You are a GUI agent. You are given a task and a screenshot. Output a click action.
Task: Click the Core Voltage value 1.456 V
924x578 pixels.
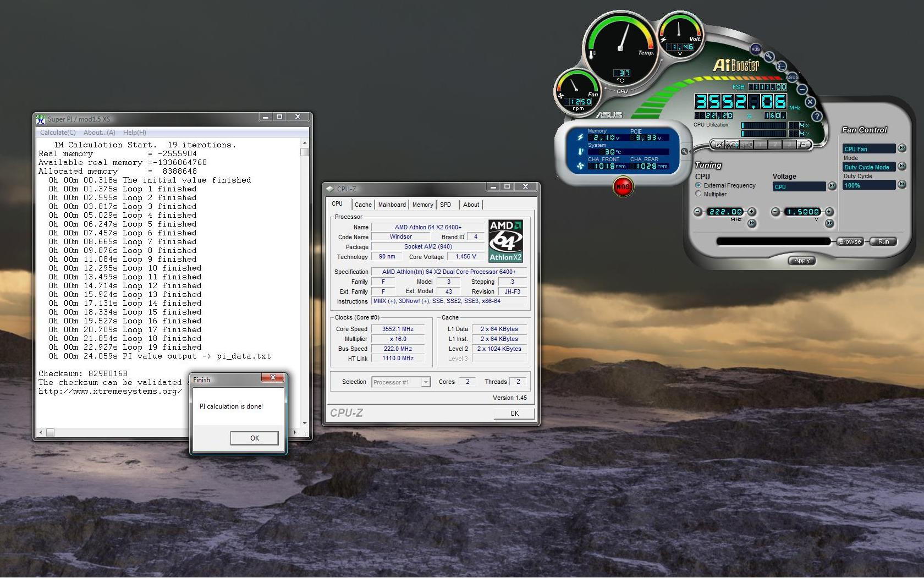click(x=466, y=256)
